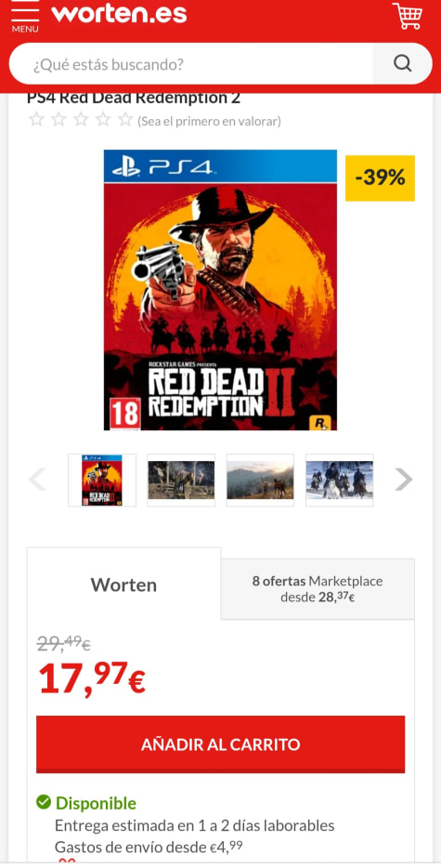Open the hamburger MENU icon
The image size is (441, 868).
pyautogui.click(x=25, y=16)
